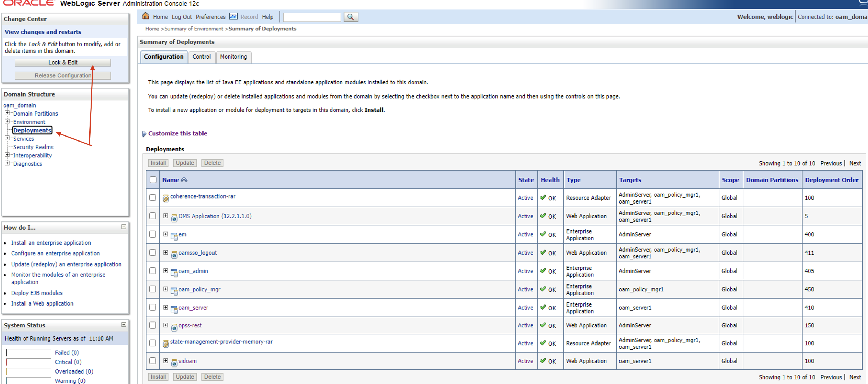This screenshot has width=868, height=384.
Task: Expand the Environment tree node
Action: click(x=7, y=121)
